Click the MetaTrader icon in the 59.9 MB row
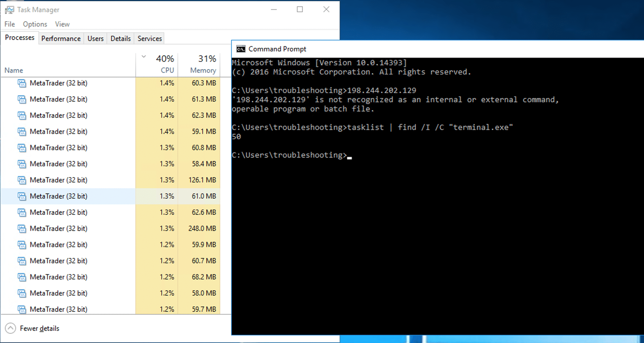The width and height of the screenshot is (644, 343). [22, 245]
